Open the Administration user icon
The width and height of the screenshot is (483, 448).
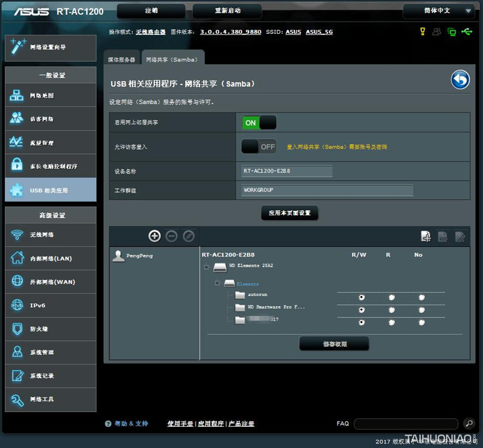tap(17, 352)
